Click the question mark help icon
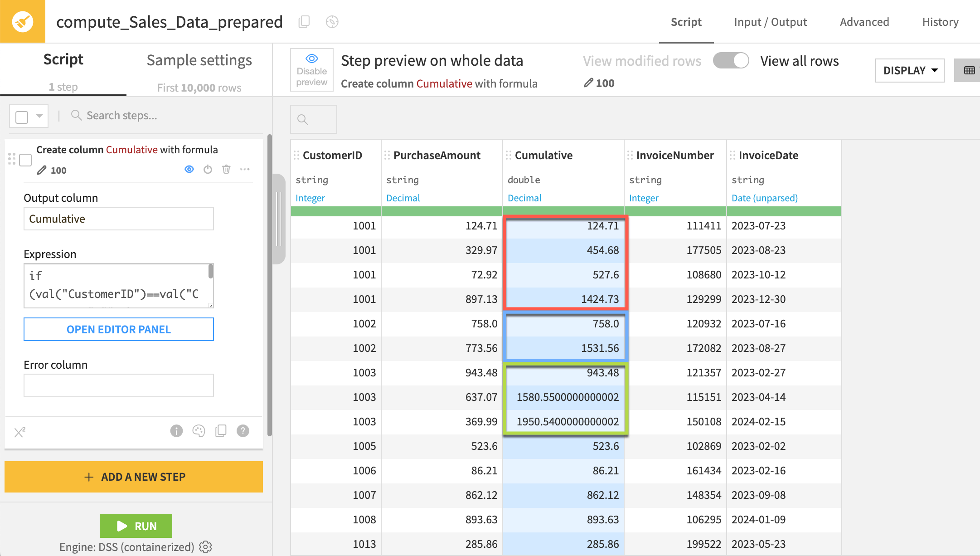The image size is (980, 556). (243, 431)
